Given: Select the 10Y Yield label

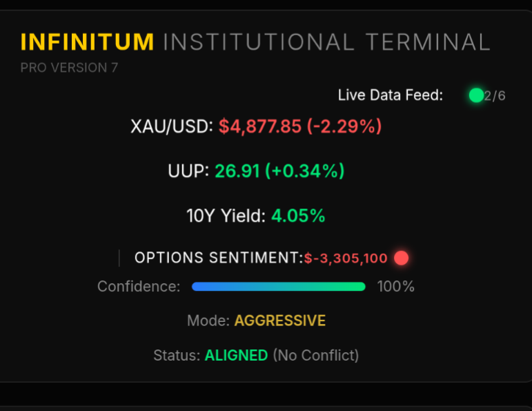Looking at the screenshot, I should 226,216.
